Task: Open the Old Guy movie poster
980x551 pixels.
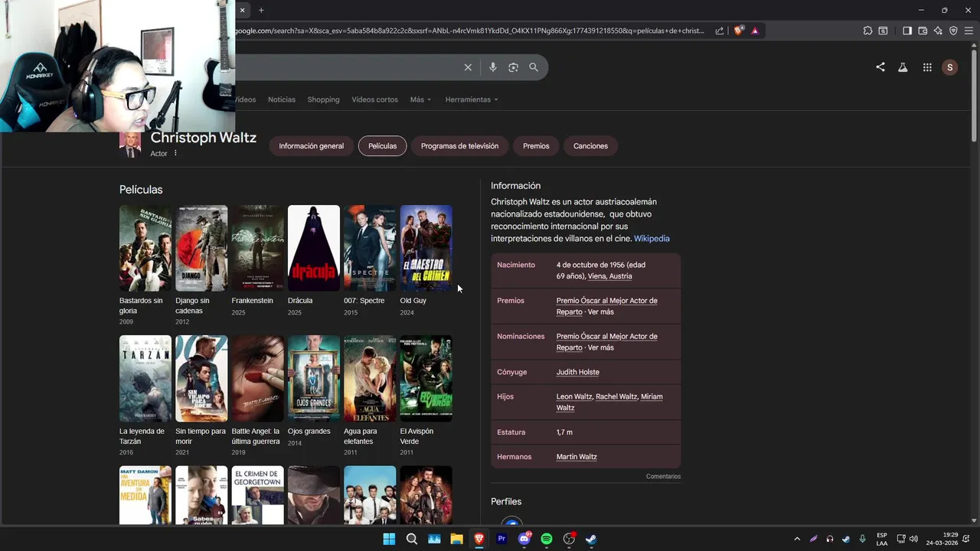Action: point(426,248)
